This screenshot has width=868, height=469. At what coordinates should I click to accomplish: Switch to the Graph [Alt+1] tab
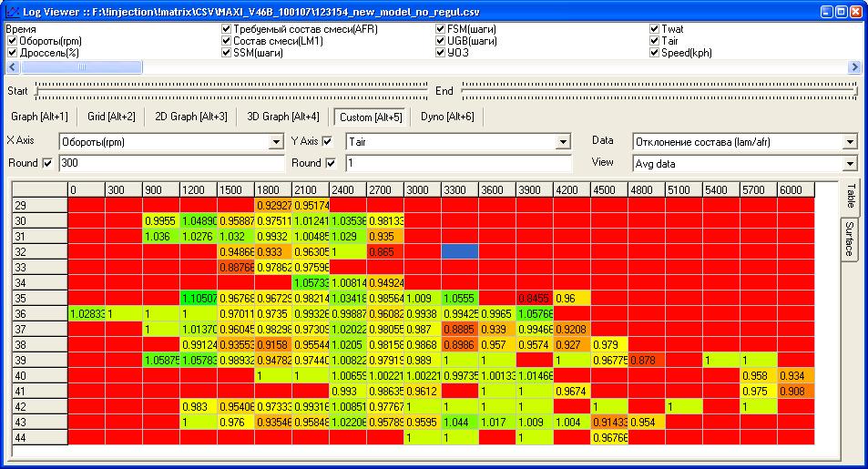[x=39, y=117]
